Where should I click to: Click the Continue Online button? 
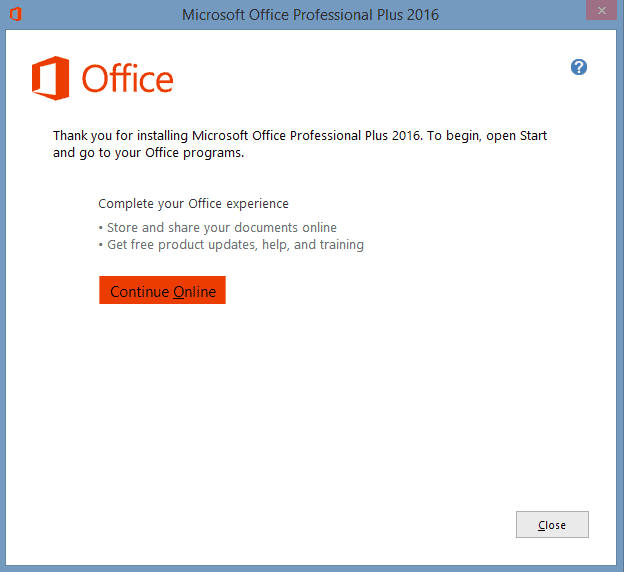[x=162, y=290]
